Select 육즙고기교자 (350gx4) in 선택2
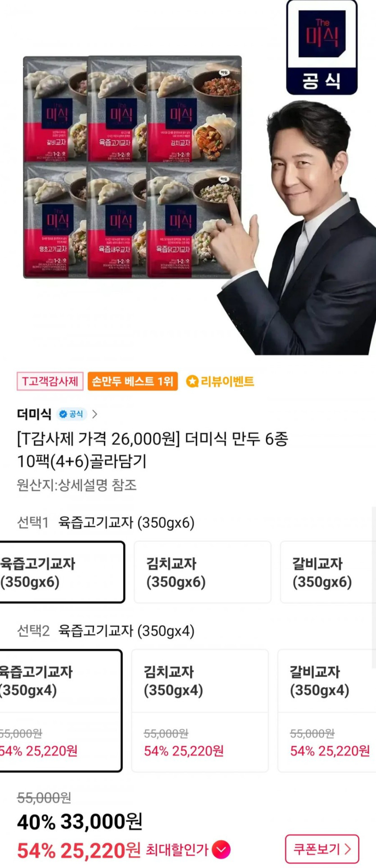Screen dimensions: 376x868 pos(60,711)
